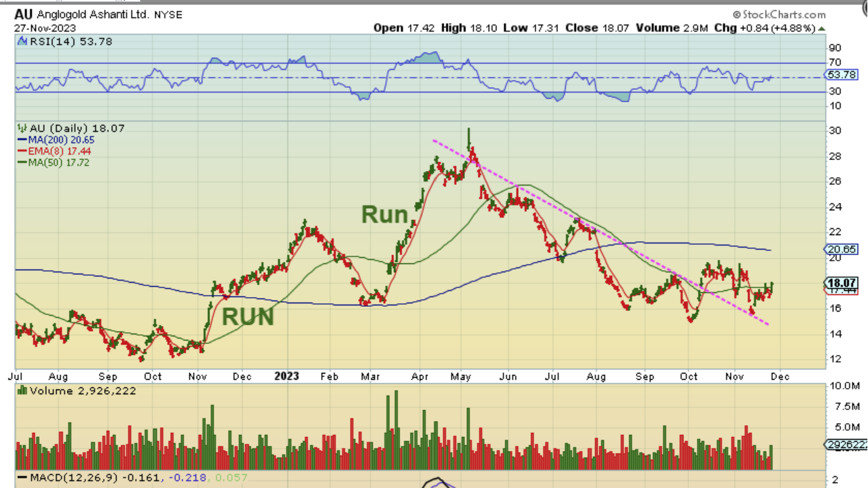Click the 26 price axis label
This screenshot has width=868, height=488.
834,182
